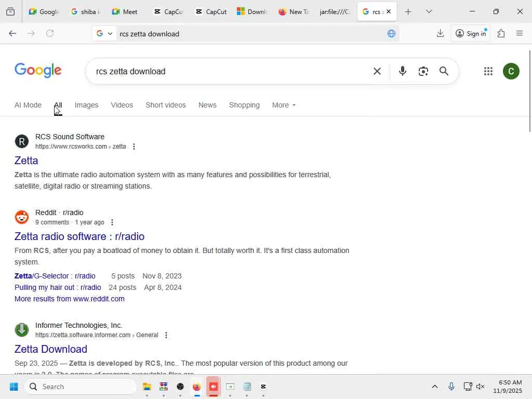
Task: Open the extensions puzzle icon
Action: coord(501,33)
